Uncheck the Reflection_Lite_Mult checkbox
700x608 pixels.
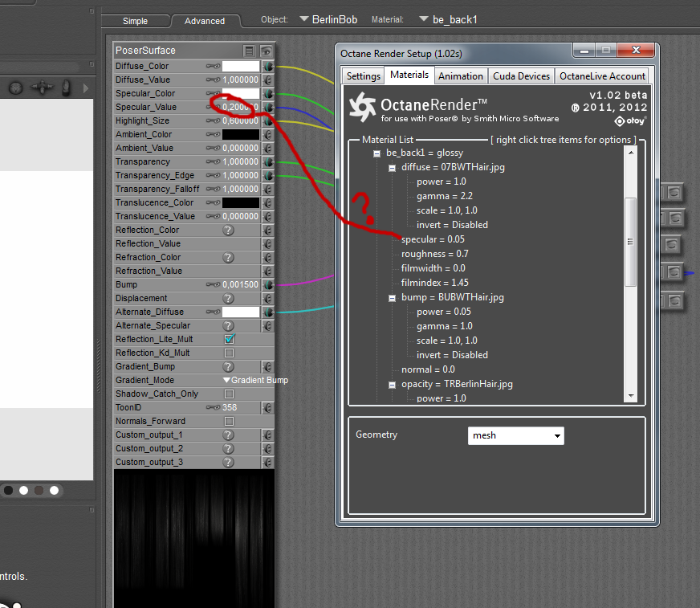point(230,339)
